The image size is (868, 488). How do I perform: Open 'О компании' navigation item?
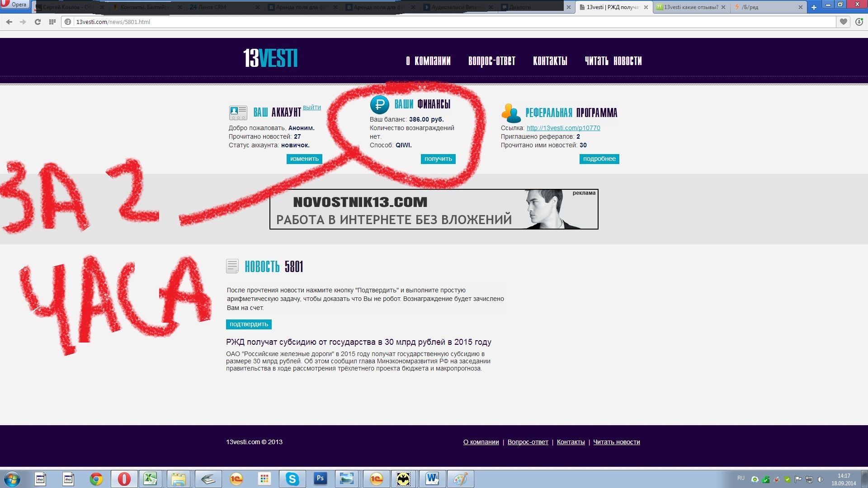click(428, 61)
